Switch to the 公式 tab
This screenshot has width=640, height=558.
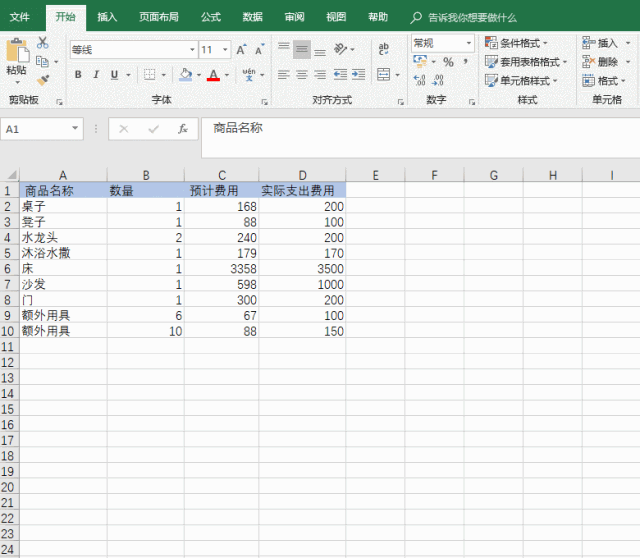tap(211, 17)
